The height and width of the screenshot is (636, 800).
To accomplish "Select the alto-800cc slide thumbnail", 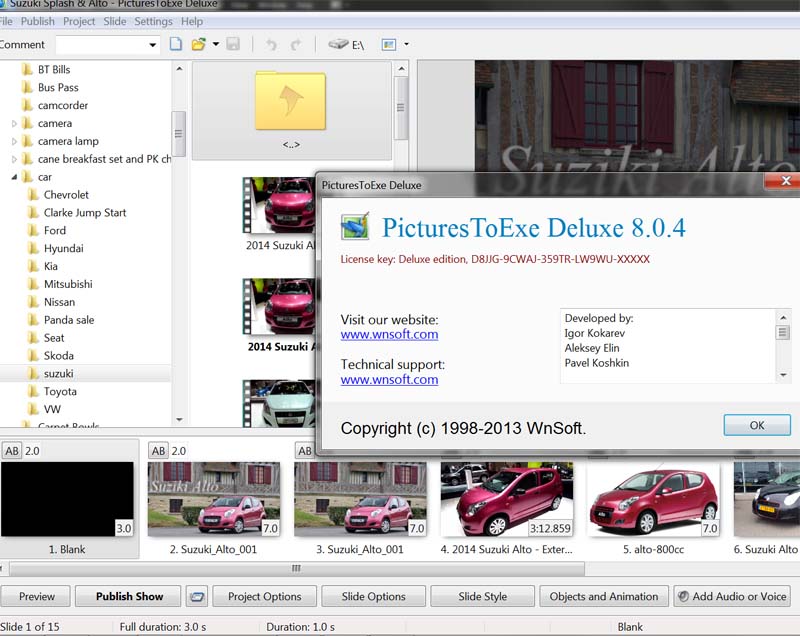I will click(x=654, y=500).
